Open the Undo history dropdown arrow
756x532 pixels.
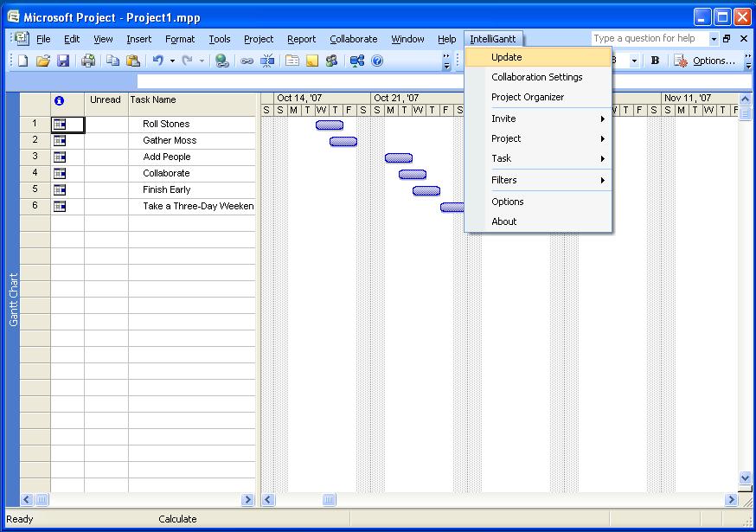pos(172,61)
